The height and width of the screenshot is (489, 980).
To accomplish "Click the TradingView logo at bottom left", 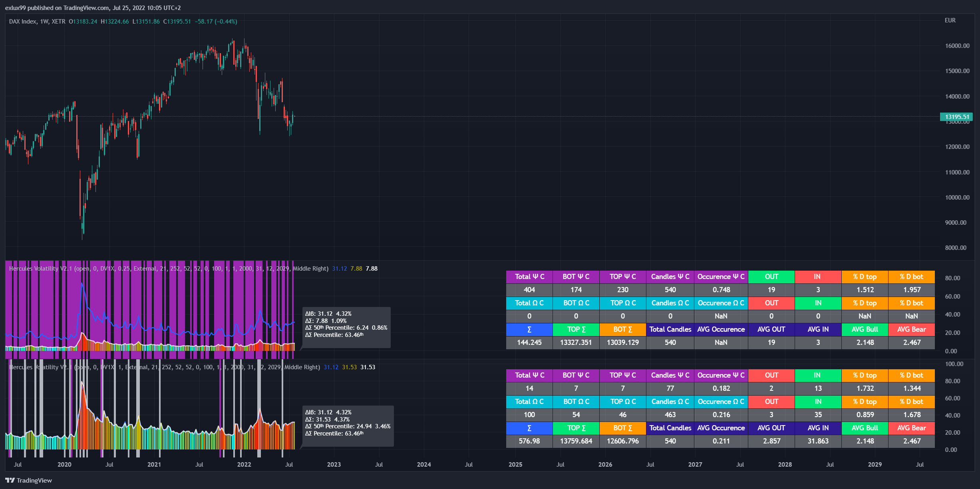I will (28, 480).
